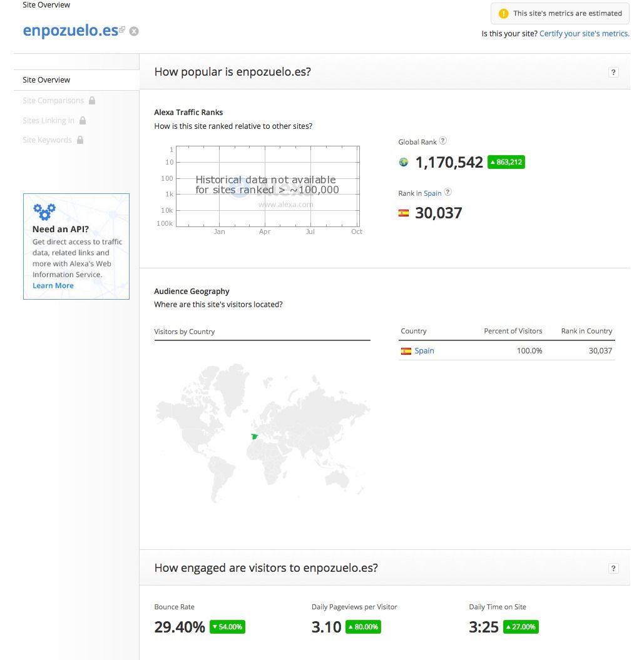Image resolution: width=644 pixels, height=660 pixels.
Task: Click 'Certify your site's metrics' link
Action: 584,34
